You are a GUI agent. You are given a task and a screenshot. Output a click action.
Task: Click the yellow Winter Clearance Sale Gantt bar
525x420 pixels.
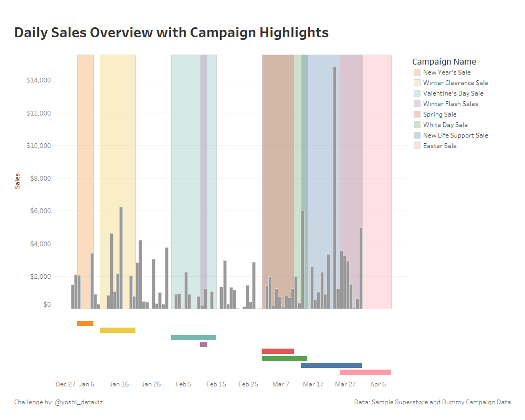(x=118, y=330)
